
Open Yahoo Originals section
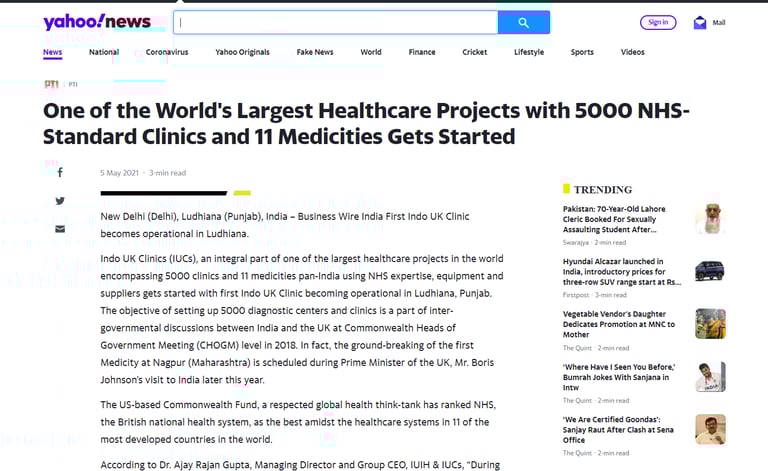coord(242,52)
